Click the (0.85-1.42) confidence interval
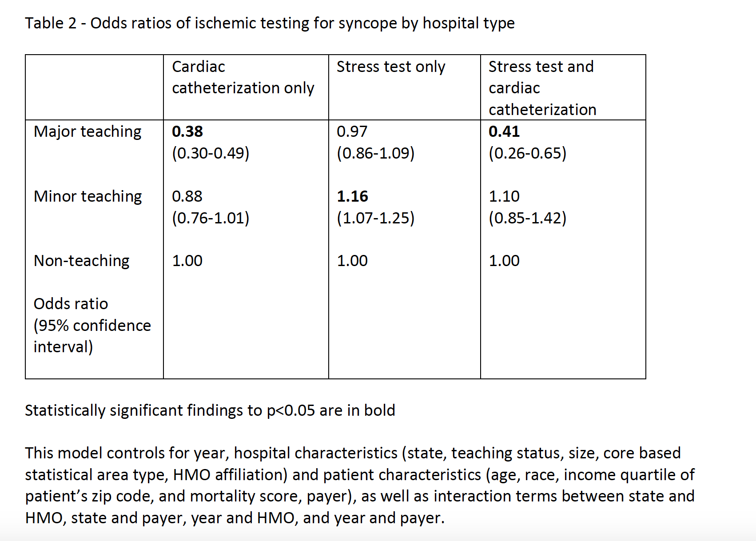Viewport: 756px width, 541px height. point(528,218)
